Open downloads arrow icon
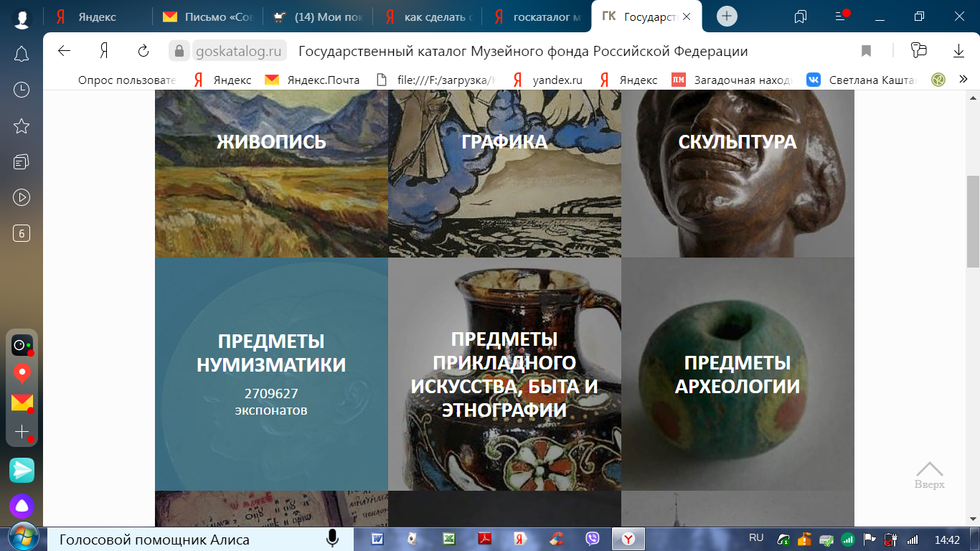980x551 pixels. (958, 51)
